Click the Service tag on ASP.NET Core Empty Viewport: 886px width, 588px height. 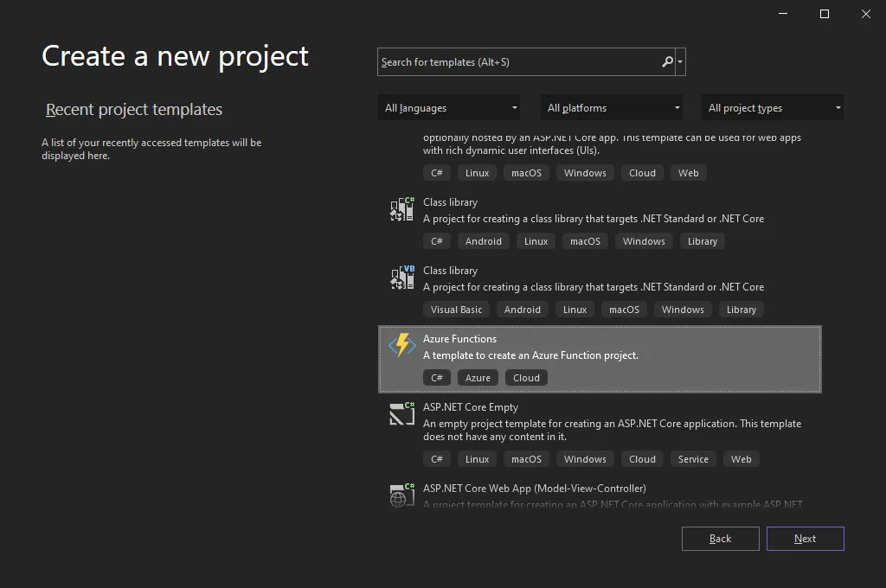693,459
